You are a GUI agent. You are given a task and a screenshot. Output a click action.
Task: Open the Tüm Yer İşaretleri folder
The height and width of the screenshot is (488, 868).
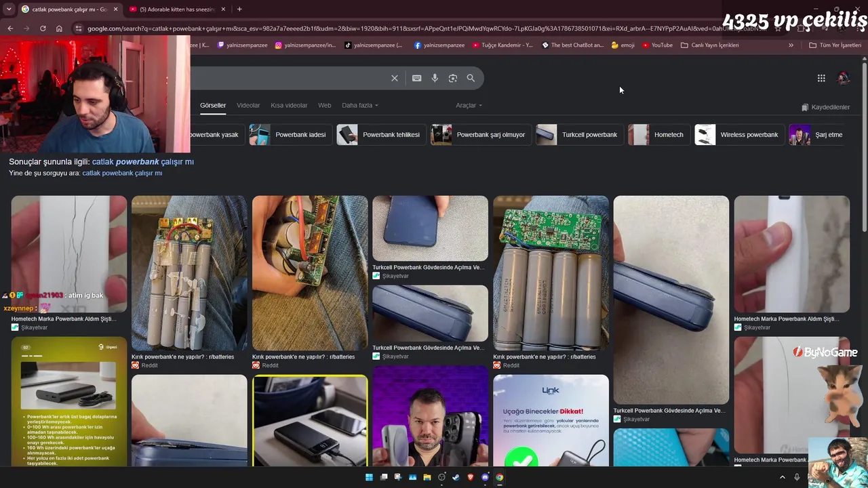[x=835, y=45]
